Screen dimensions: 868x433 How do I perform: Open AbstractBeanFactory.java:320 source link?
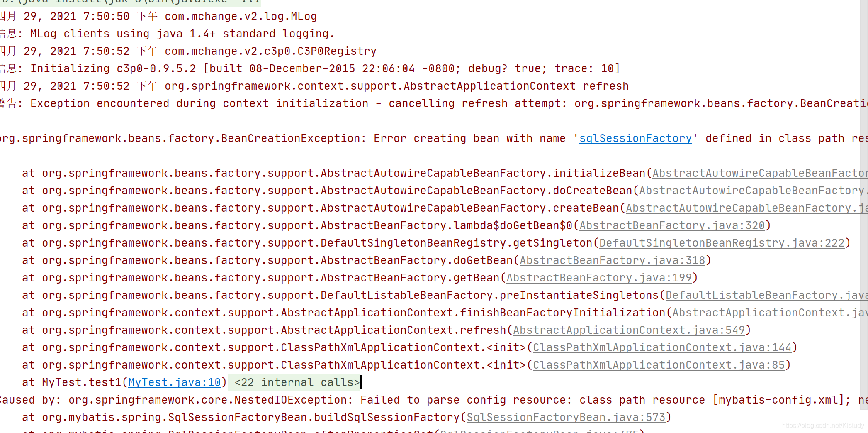(672, 225)
